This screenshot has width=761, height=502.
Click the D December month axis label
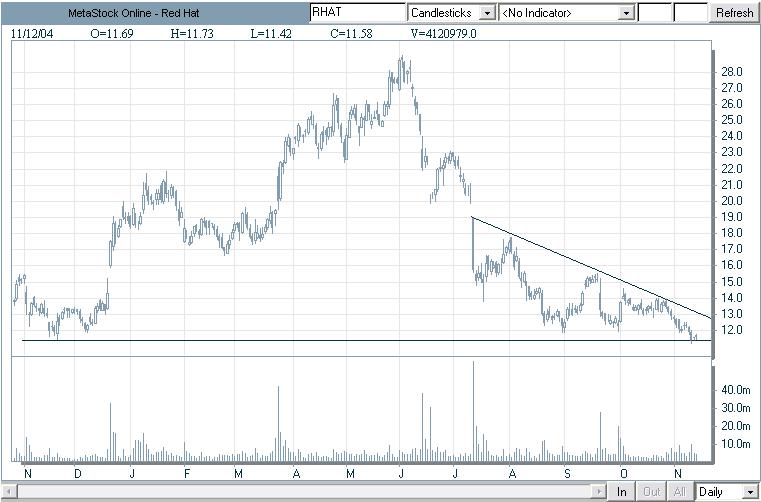pyautogui.click(x=78, y=473)
